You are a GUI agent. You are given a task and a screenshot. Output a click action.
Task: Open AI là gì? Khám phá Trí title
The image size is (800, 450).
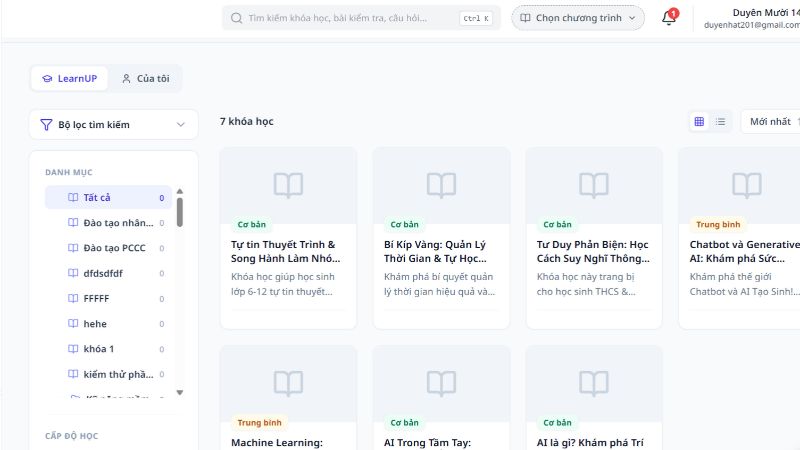tap(590, 443)
